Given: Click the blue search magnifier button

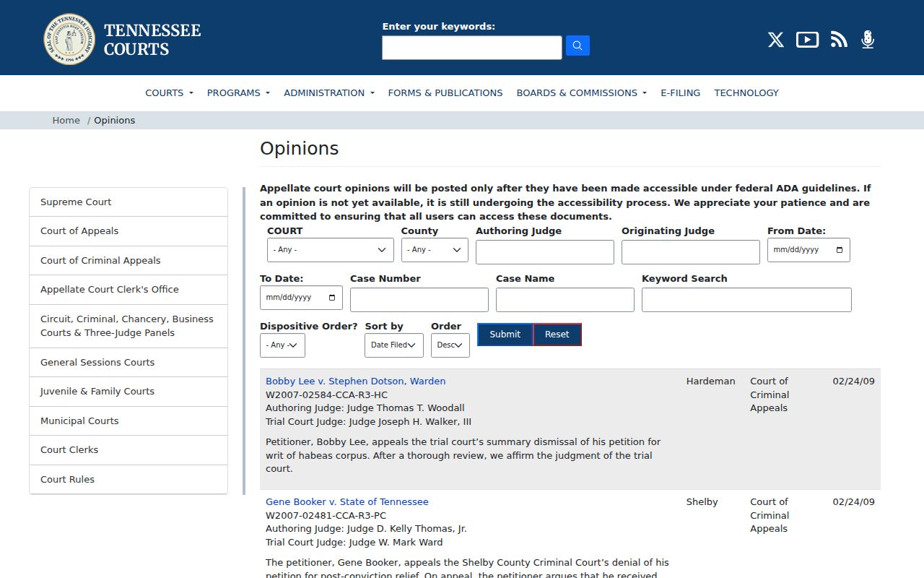Looking at the screenshot, I should (577, 46).
